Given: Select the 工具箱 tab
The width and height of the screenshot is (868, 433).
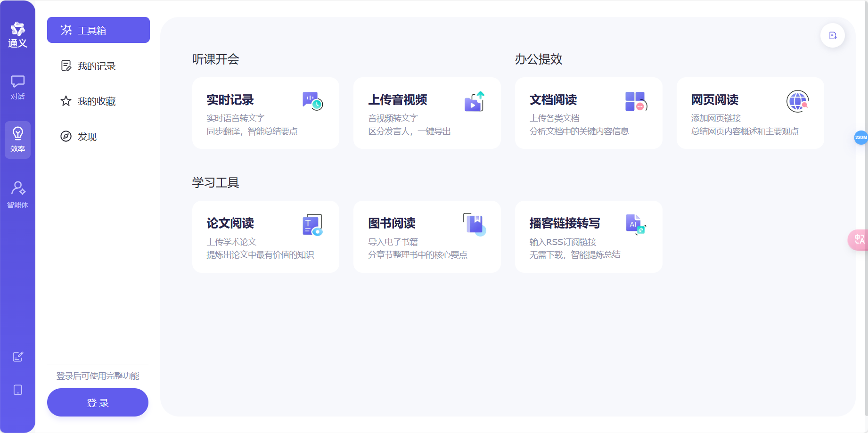Looking at the screenshot, I should (98, 30).
